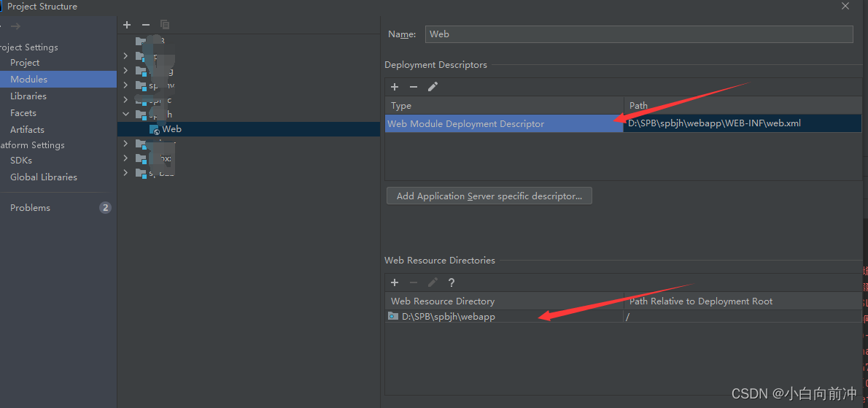868x408 pixels.
Task: Copy the selected module
Action: [x=165, y=25]
